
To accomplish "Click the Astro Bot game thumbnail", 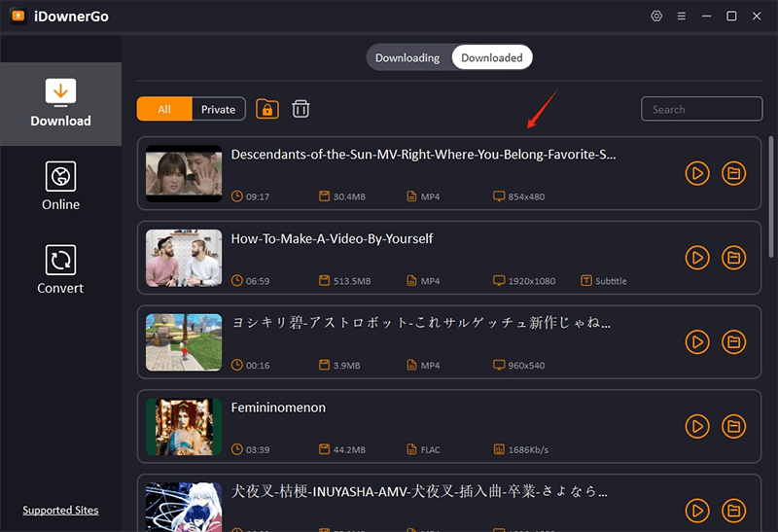I will (x=184, y=342).
